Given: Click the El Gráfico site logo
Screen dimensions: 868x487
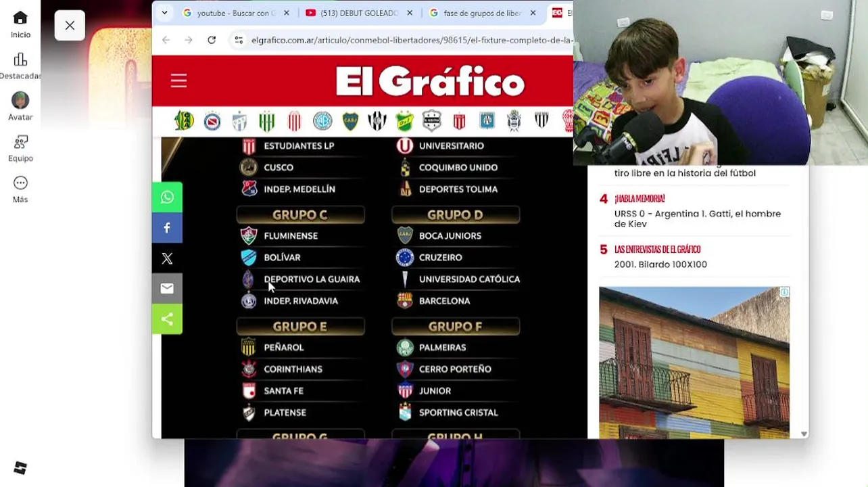Looking at the screenshot, I should (430, 82).
